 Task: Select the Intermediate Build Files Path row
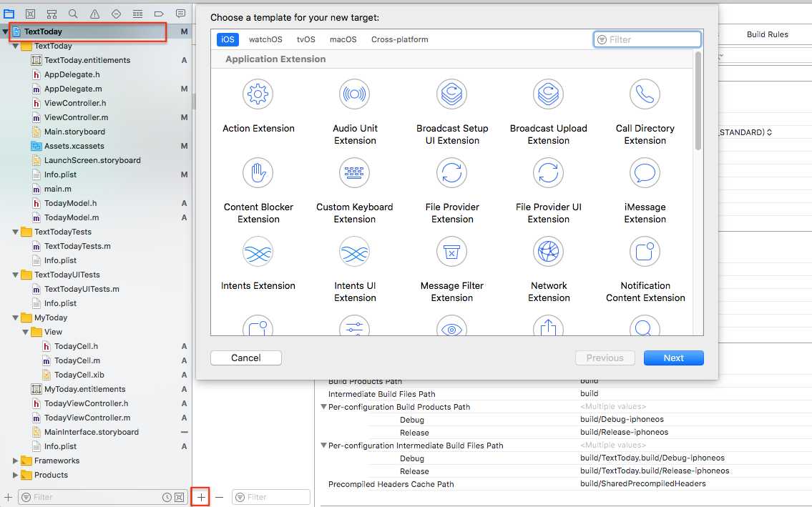[564, 394]
